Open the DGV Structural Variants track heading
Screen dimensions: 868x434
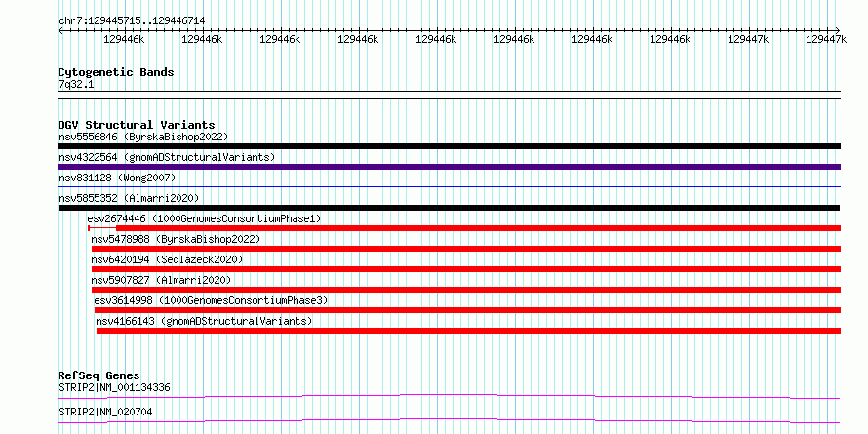pyautogui.click(x=137, y=125)
